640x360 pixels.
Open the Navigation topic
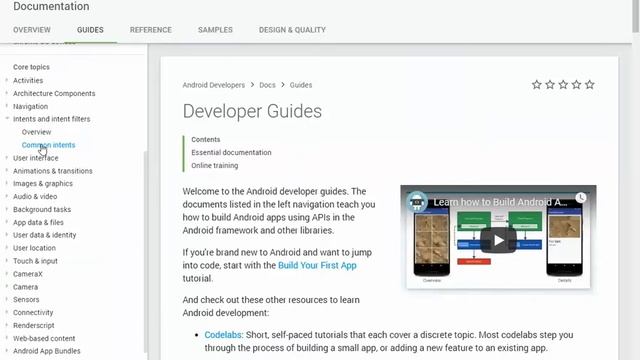(x=30, y=106)
